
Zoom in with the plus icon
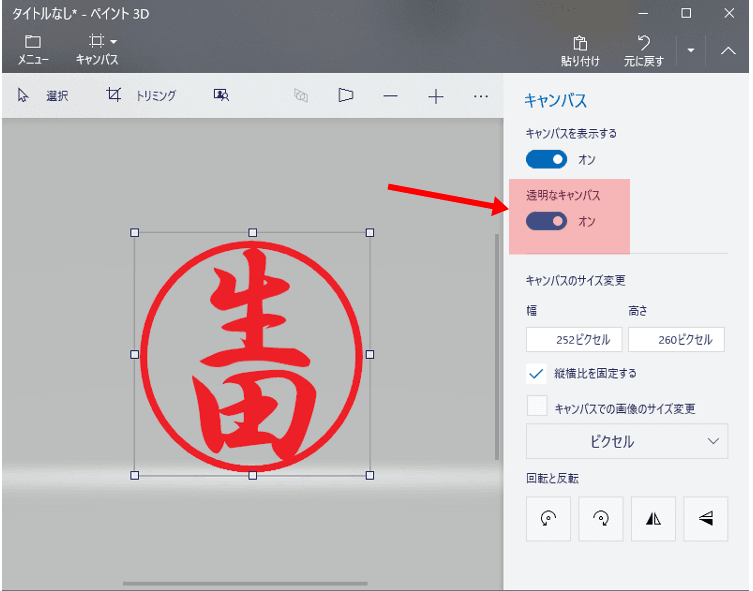click(436, 96)
